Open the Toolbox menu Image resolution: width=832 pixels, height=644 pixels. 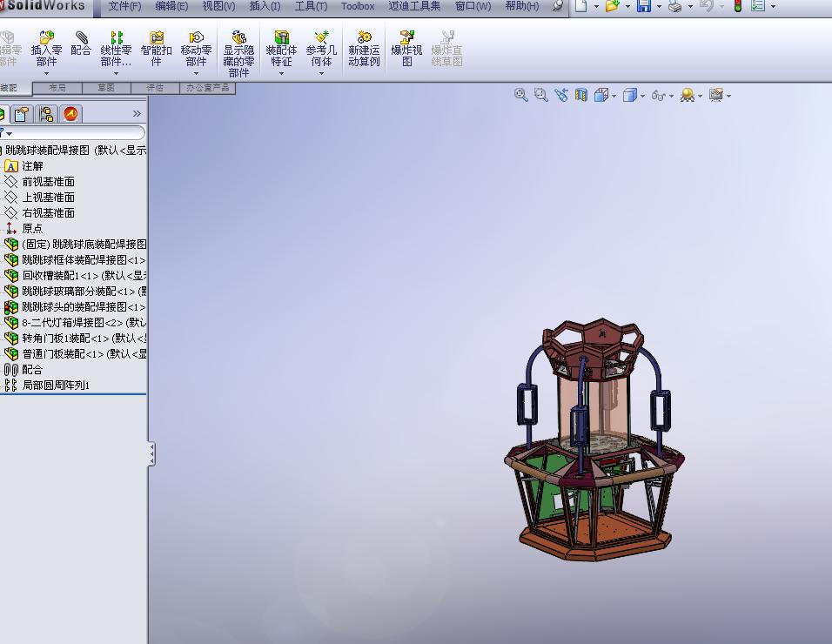pyautogui.click(x=358, y=6)
